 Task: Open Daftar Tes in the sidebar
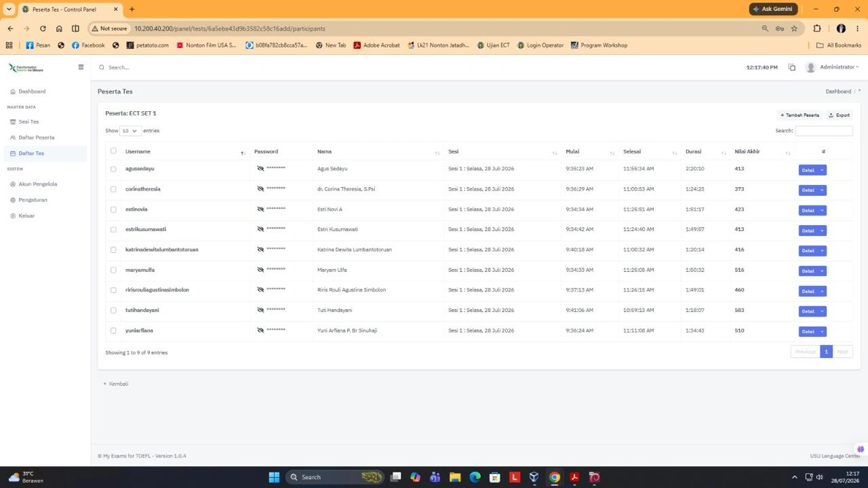click(x=31, y=153)
